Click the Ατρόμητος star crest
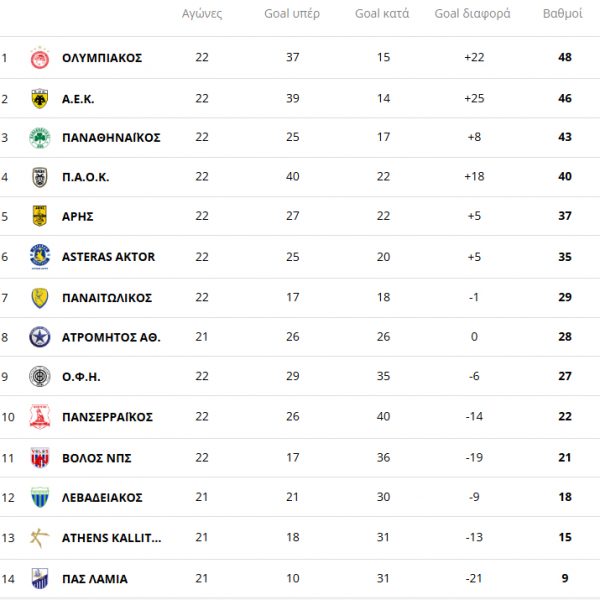The width and height of the screenshot is (600, 600). pyautogui.click(x=39, y=337)
